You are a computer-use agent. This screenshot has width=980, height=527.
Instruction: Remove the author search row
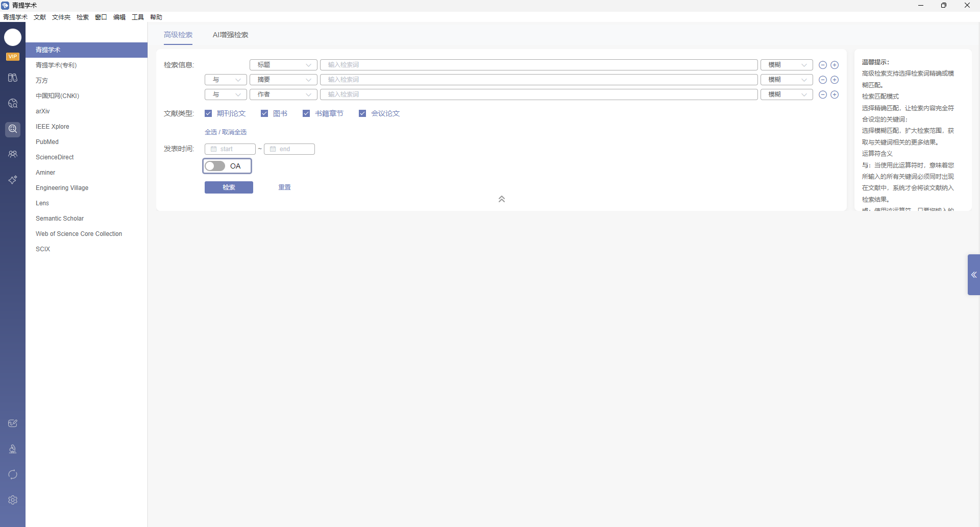823,94
